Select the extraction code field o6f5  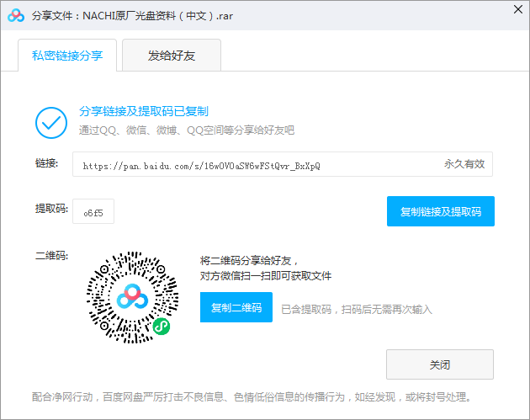(x=93, y=212)
